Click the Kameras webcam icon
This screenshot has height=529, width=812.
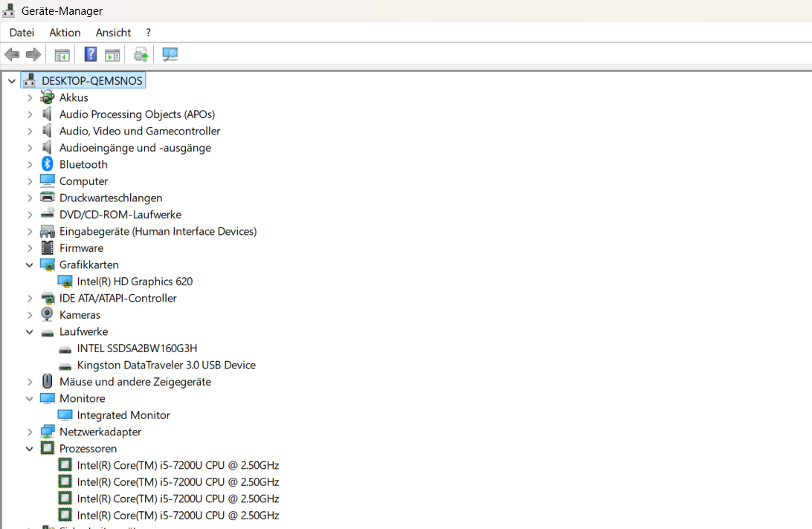pyautogui.click(x=47, y=314)
